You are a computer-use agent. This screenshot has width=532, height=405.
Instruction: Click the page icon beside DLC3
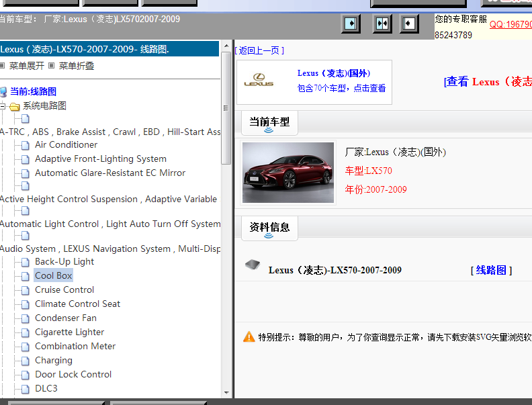coord(25,389)
